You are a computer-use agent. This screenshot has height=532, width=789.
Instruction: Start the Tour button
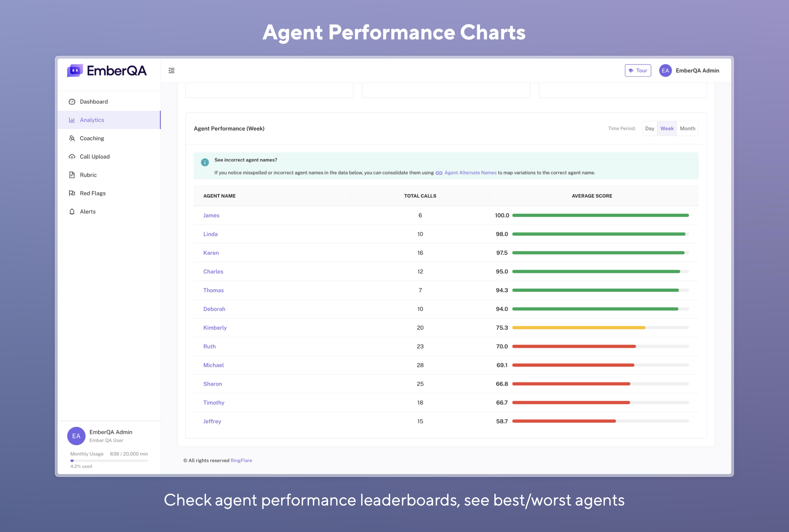(638, 71)
